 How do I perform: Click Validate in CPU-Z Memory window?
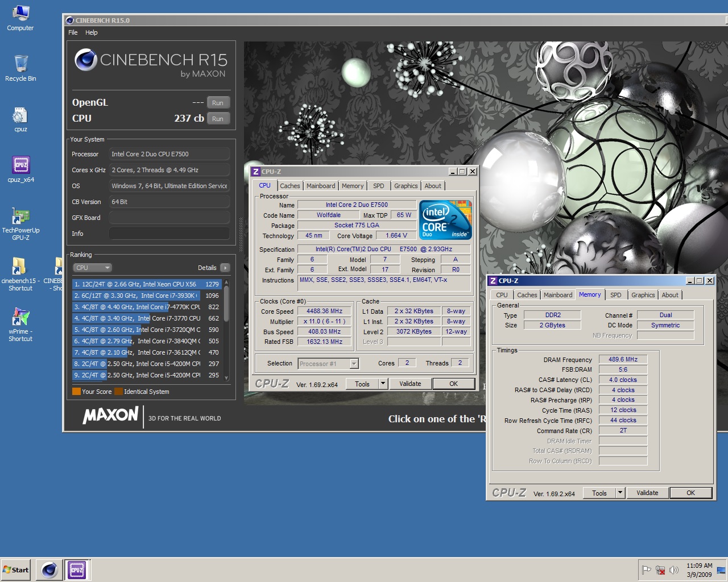(x=647, y=493)
